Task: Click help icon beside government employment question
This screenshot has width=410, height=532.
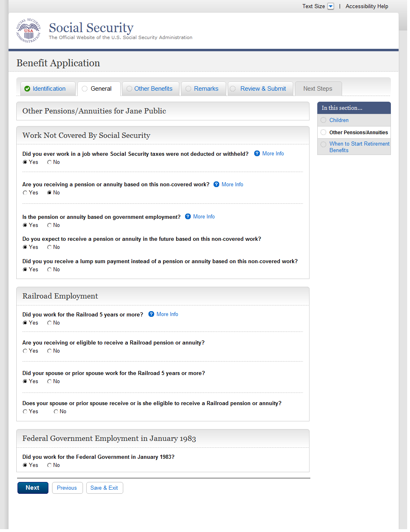Action: pos(188,216)
